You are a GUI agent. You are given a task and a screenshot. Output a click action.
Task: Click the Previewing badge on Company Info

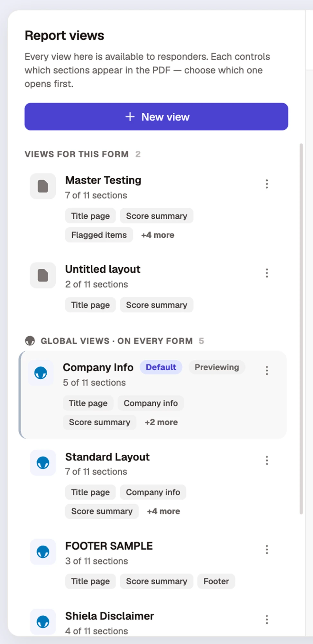217,367
